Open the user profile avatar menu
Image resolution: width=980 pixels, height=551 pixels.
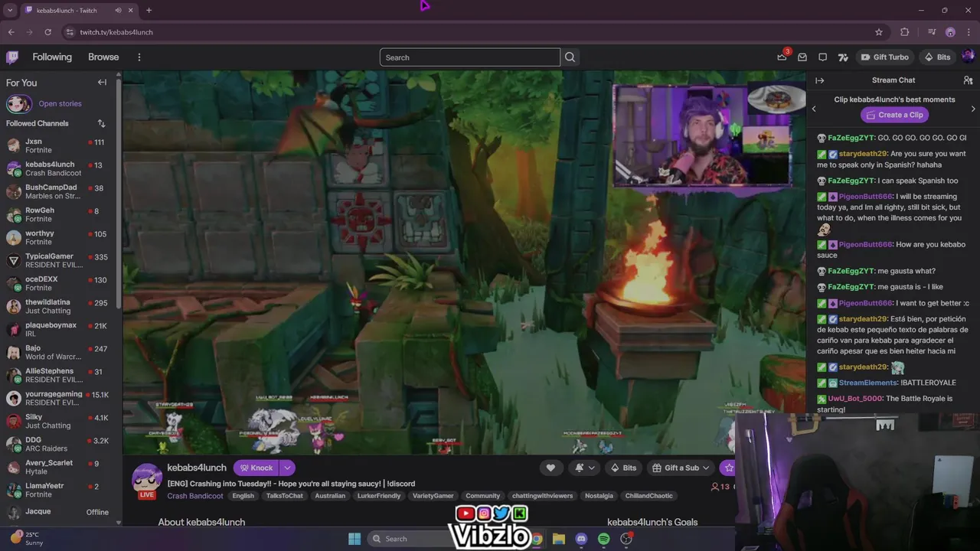tap(968, 57)
